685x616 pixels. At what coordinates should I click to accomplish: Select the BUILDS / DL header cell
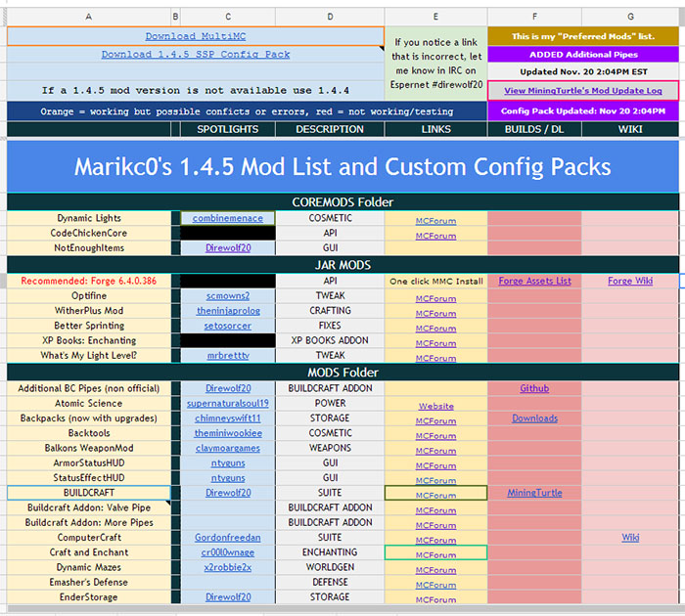pyautogui.click(x=534, y=129)
